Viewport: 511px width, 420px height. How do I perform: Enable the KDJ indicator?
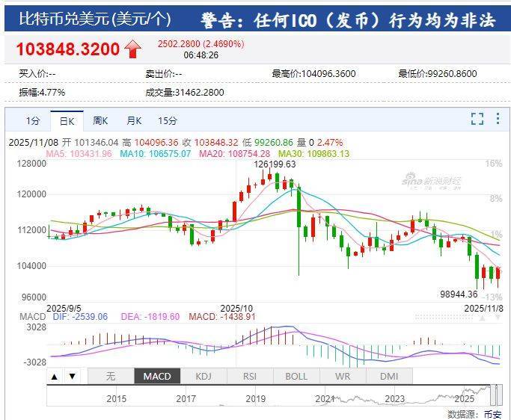tap(204, 377)
